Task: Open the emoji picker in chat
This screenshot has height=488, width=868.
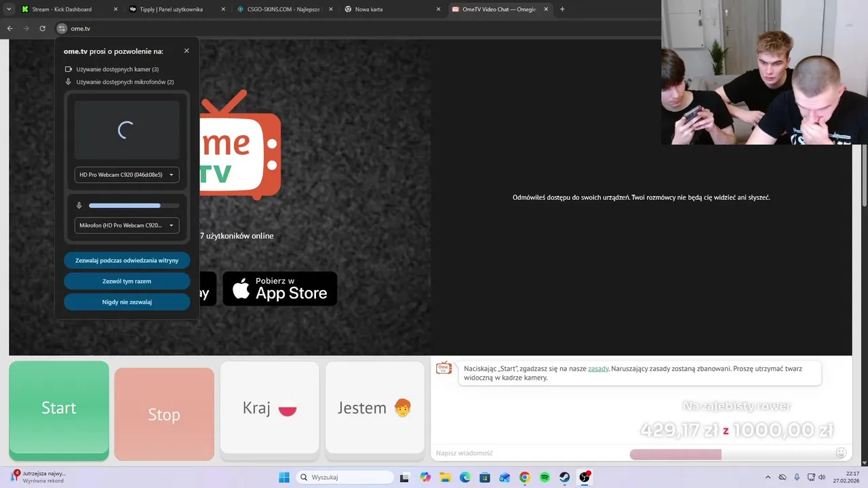Action: (x=841, y=453)
